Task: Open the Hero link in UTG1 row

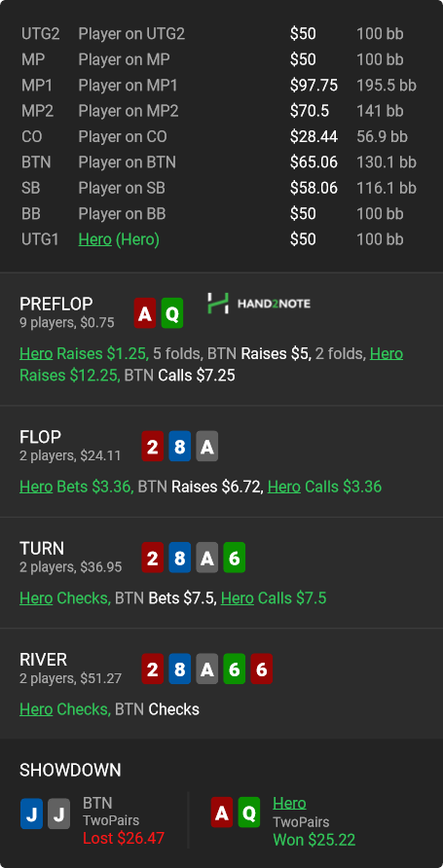Action: (x=94, y=239)
